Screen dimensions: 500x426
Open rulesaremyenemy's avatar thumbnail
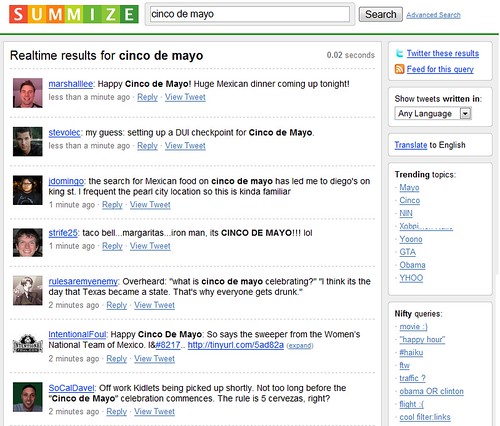pyautogui.click(x=28, y=290)
